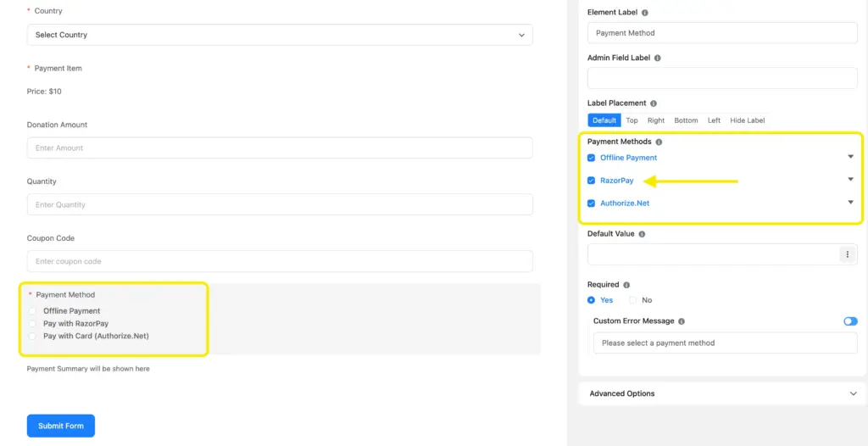Choose the Pay with RazorPay radio option
The image size is (868, 446).
33,323
